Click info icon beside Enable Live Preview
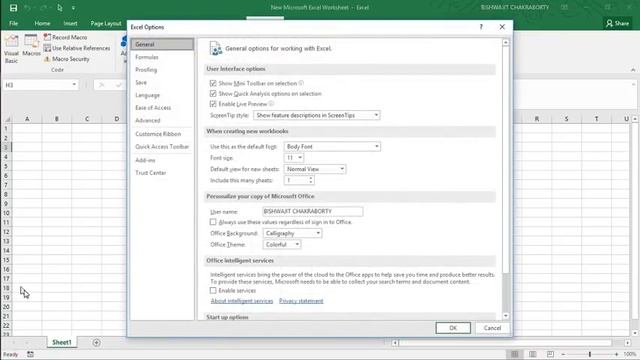This screenshot has width=640, height=360. point(271,104)
